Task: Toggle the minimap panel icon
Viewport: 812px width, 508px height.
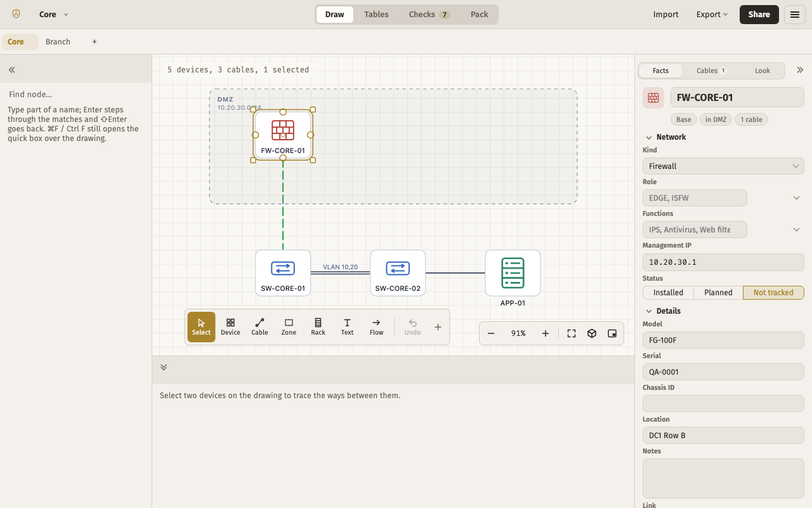Action: pyautogui.click(x=612, y=333)
